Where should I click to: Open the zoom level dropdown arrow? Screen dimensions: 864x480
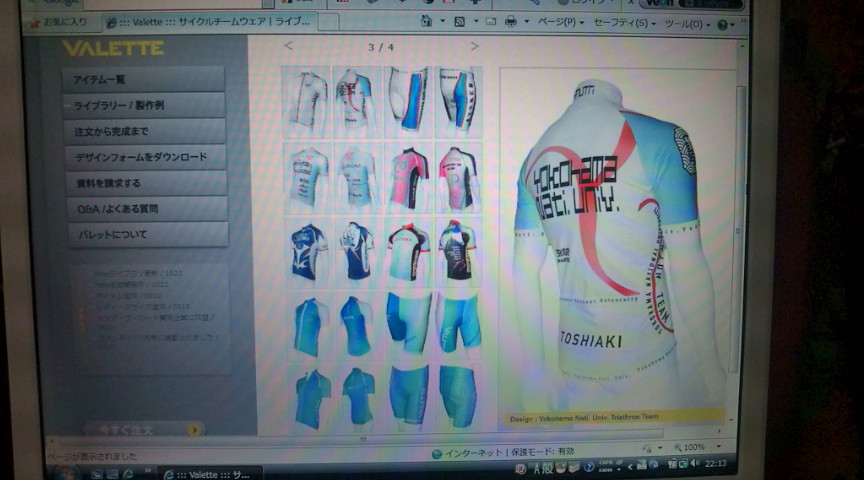click(719, 446)
